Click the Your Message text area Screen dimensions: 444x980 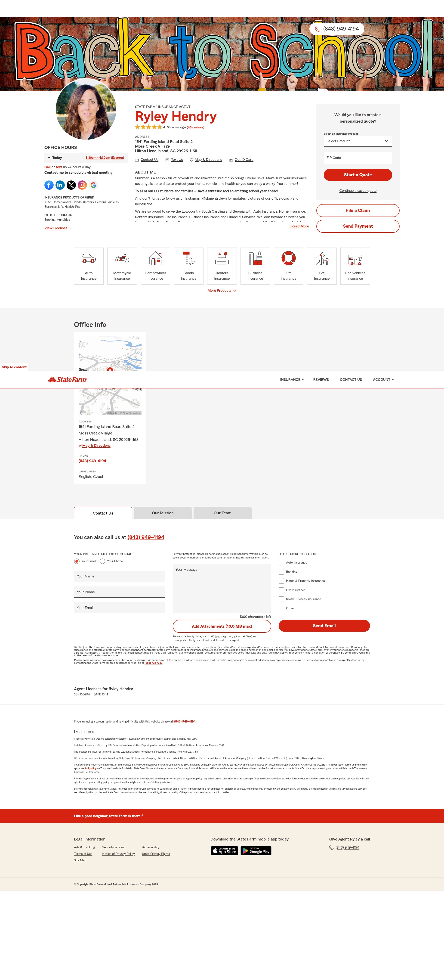coord(222,589)
